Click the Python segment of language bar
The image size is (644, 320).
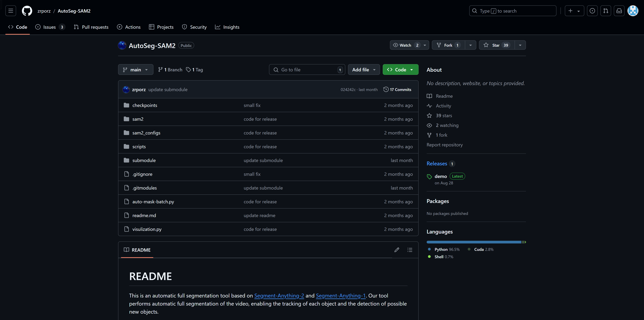pyautogui.click(x=474, y=242)
